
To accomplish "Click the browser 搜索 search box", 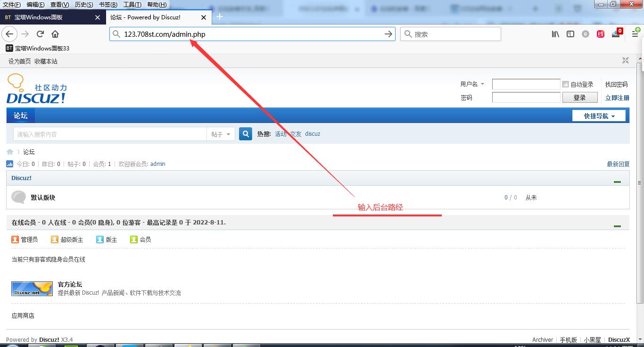I will [x=450, y=34].
